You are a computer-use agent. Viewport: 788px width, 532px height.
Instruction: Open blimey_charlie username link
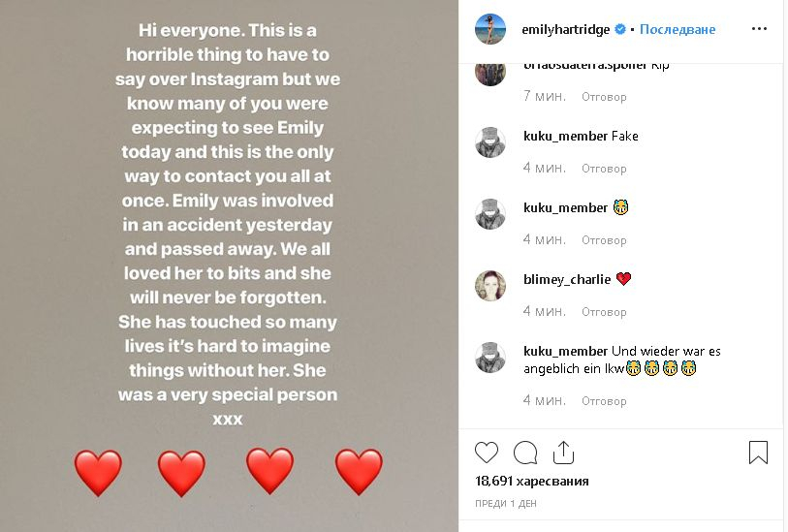click(567, 279)
